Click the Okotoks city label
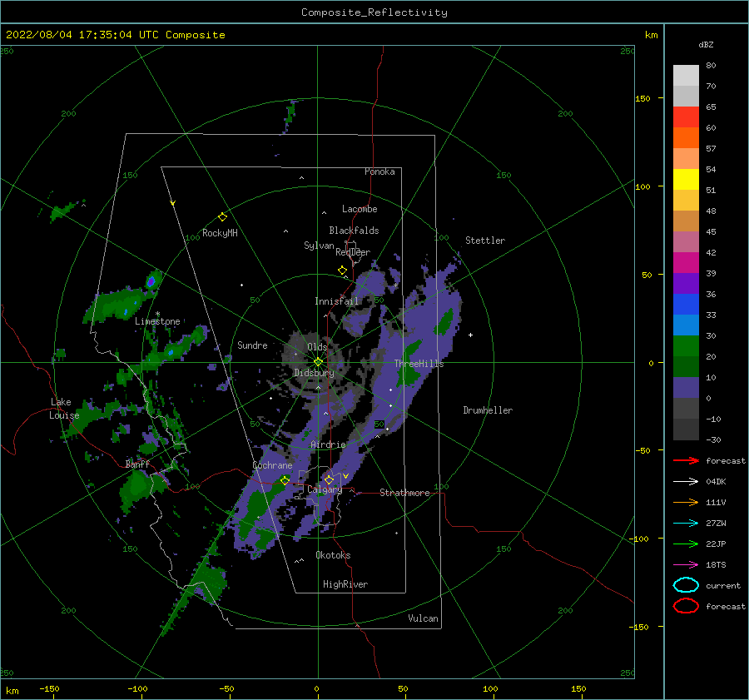749x700 pixels. (x=333, y=555)
